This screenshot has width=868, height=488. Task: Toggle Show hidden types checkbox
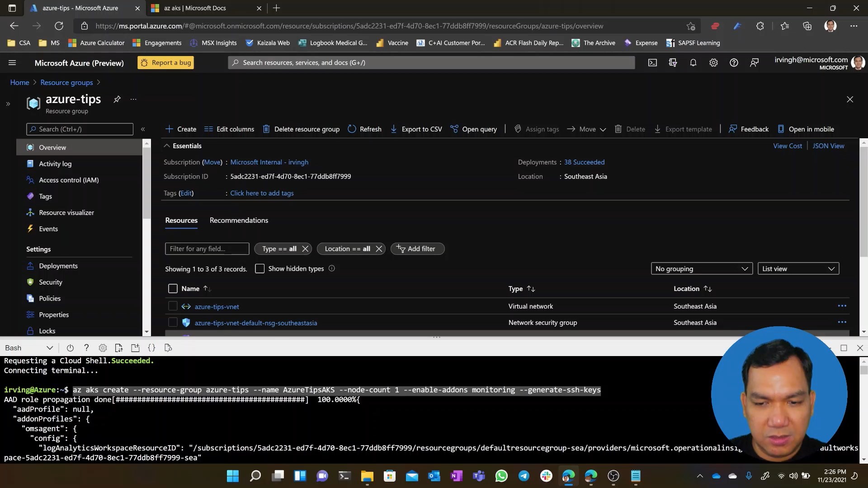coord(259,268)
